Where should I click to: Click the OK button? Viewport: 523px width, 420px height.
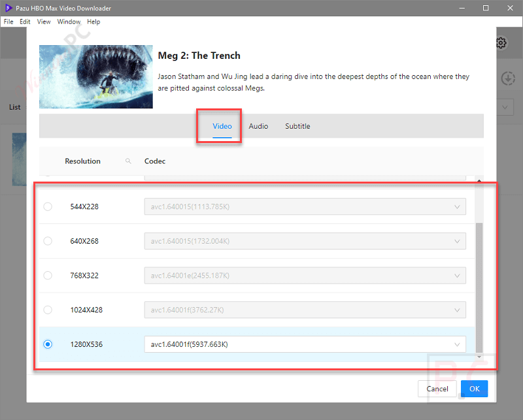point(475,389)
